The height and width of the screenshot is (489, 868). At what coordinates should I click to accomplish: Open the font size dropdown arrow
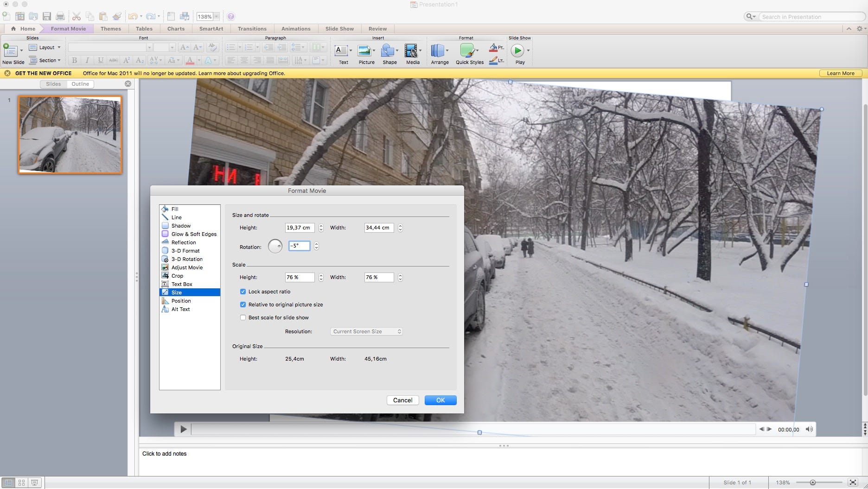point(172,47)
